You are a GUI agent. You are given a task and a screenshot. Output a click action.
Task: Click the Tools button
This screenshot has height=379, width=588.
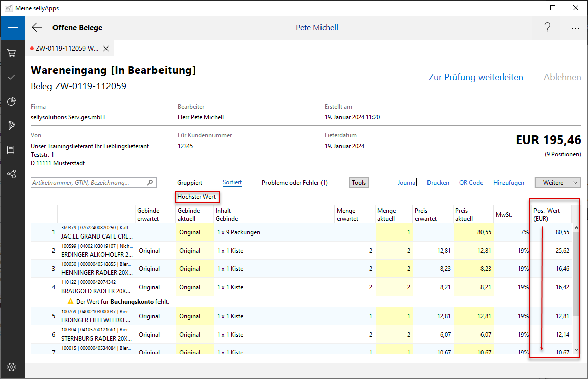pos(359,183)
